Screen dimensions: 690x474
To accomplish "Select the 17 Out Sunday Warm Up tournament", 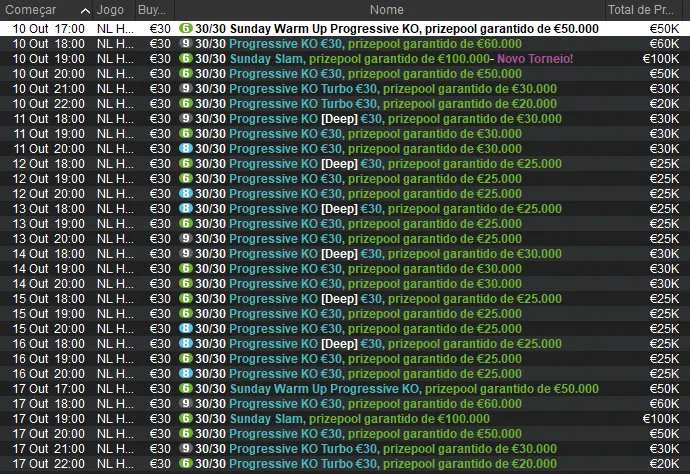I will 345,388.
